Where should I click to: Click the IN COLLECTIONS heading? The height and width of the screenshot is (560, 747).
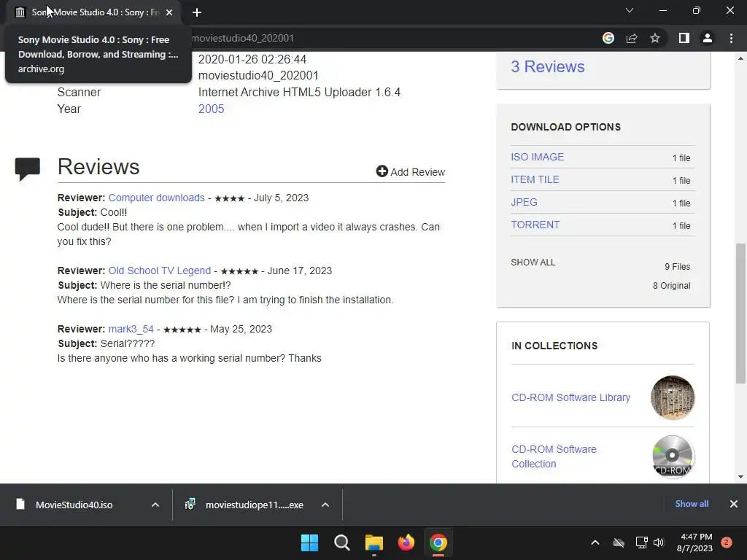point(554,346)
